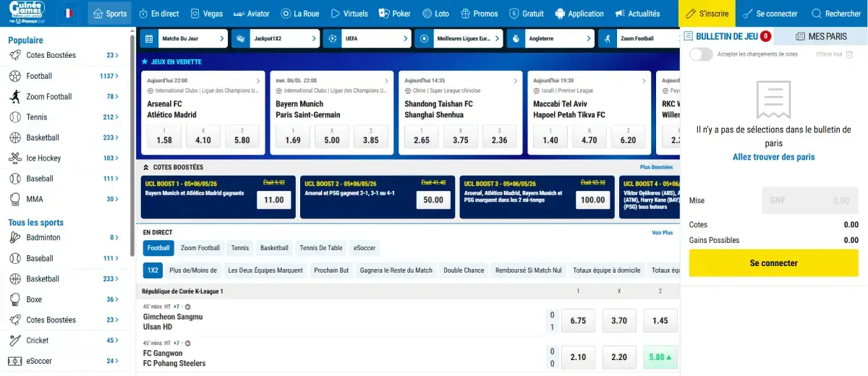Image resolution: width=868 pixels, height=376 pixels.
Task: Select Arsenal FC home odds 1.58
Action: coord(164,135)
